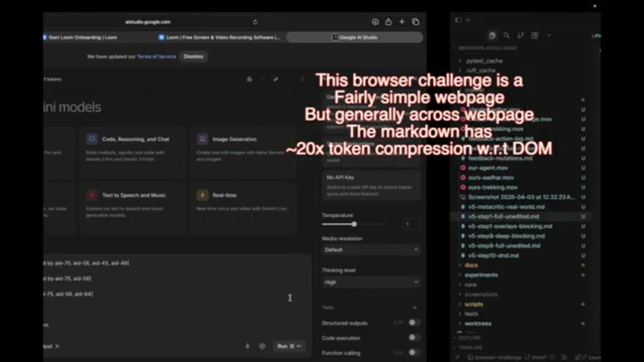Reload the aistudio.google.com page
The height and width of the screenshot is (362, 644).
point(255,22)
